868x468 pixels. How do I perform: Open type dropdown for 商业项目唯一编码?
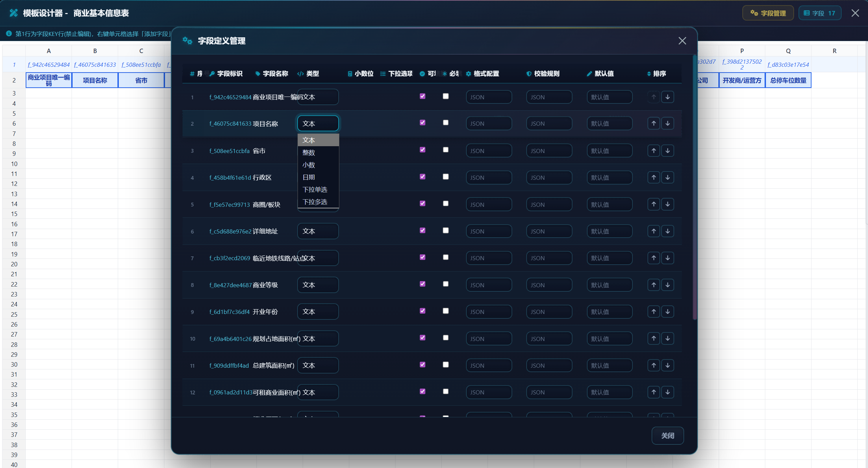[x=318, y=97]
